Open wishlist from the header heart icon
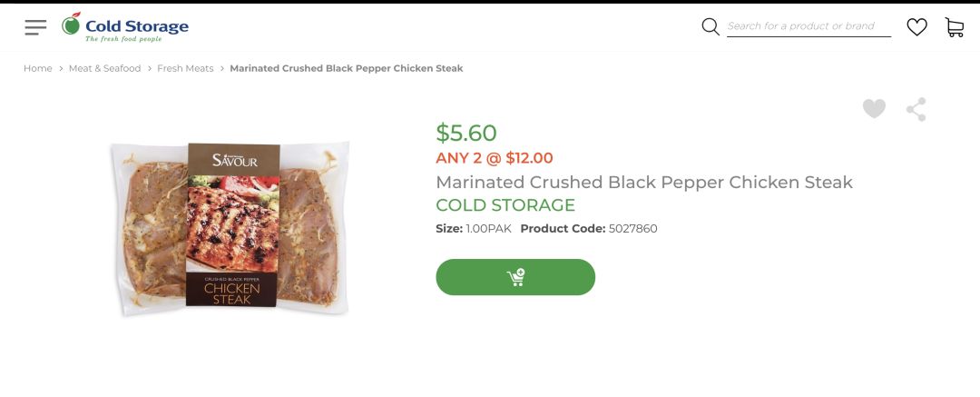The image size is (980, 397). (917, 27)
